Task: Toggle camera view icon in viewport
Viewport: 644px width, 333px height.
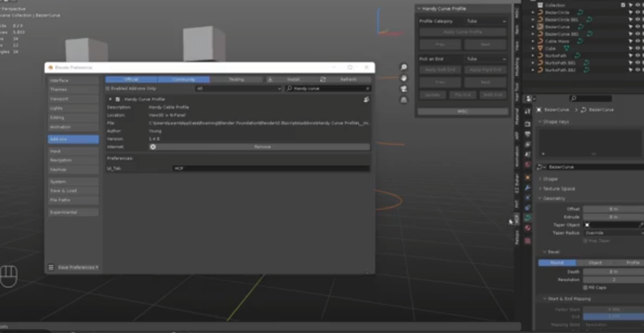Action: coord(403,89)
